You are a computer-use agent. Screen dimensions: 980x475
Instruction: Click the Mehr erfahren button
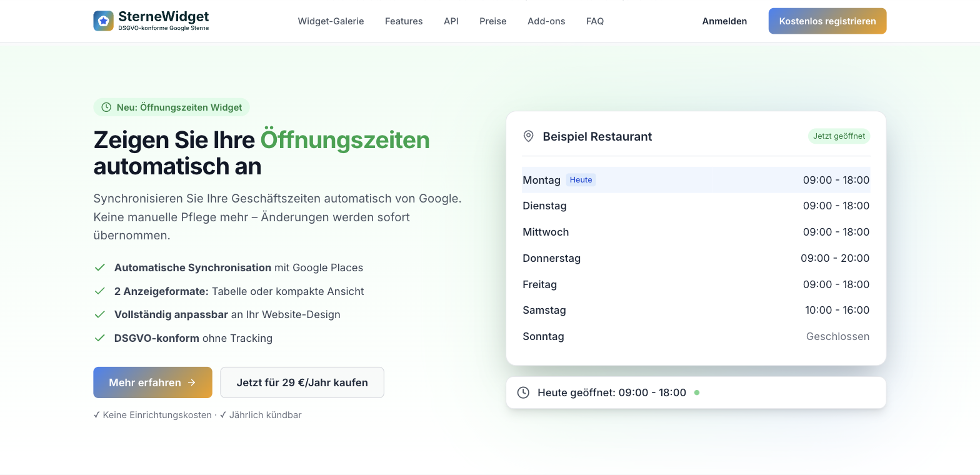153,382
